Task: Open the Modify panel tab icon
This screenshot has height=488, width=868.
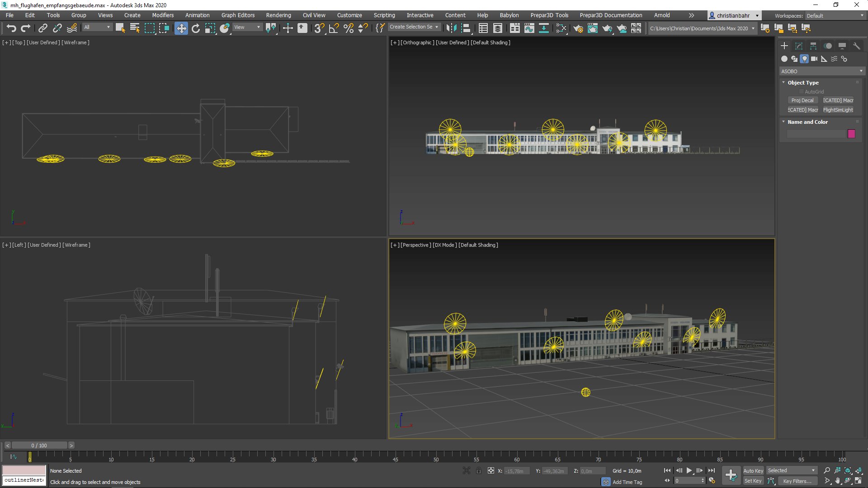Action: (799, 46)
